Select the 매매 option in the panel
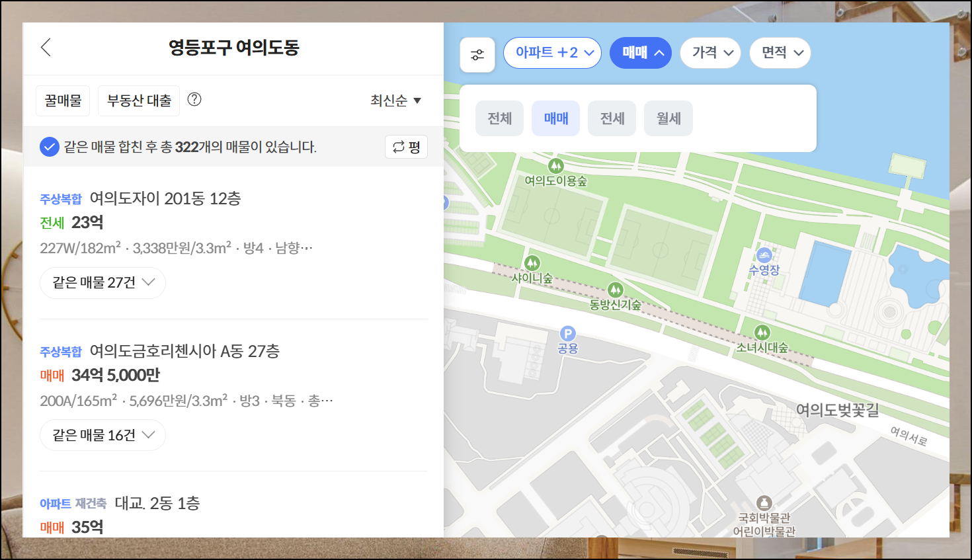Image resolution: width=972 pixels, height=560 pixels. coord(556,118)
